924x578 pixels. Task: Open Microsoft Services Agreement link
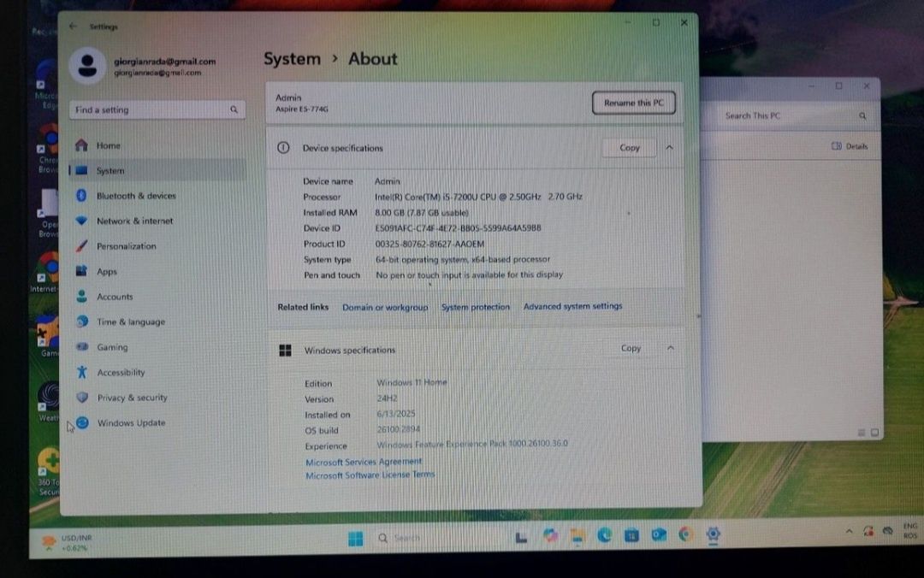[364, 462]
